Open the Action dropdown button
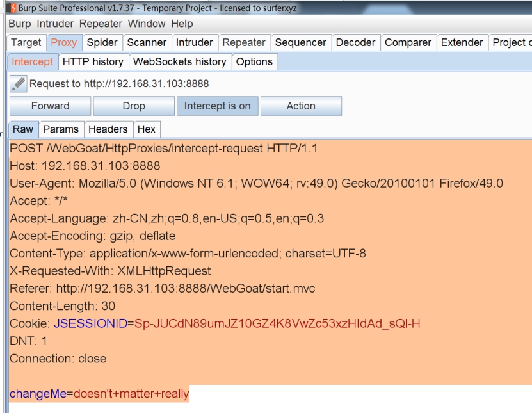 [x=301, y=106]
